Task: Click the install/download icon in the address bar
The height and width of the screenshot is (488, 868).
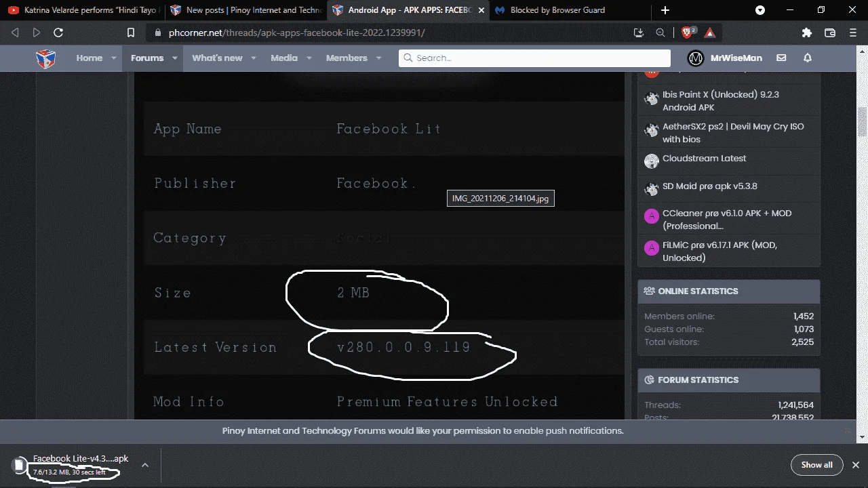Action: click(x=638, y=33)
